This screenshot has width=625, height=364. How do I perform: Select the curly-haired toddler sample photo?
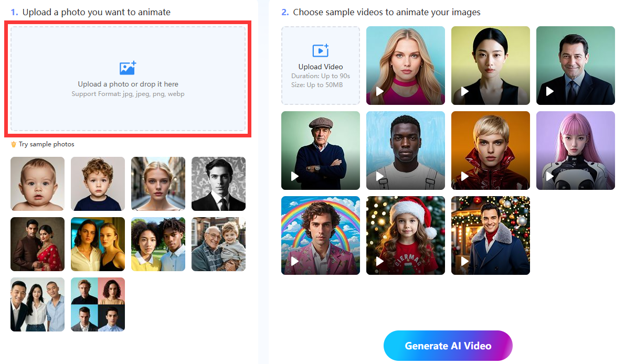98,184
